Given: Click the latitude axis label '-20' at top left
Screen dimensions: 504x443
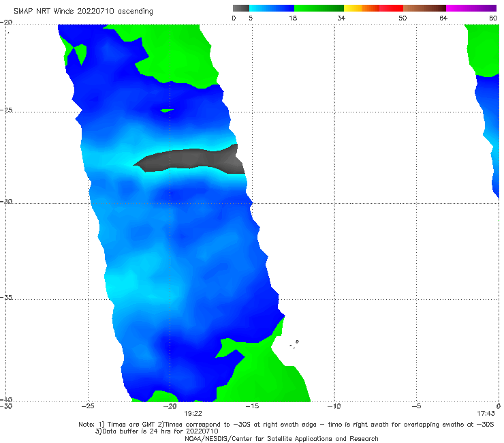Looking at the screenshot, I should (x=6, y=22).
